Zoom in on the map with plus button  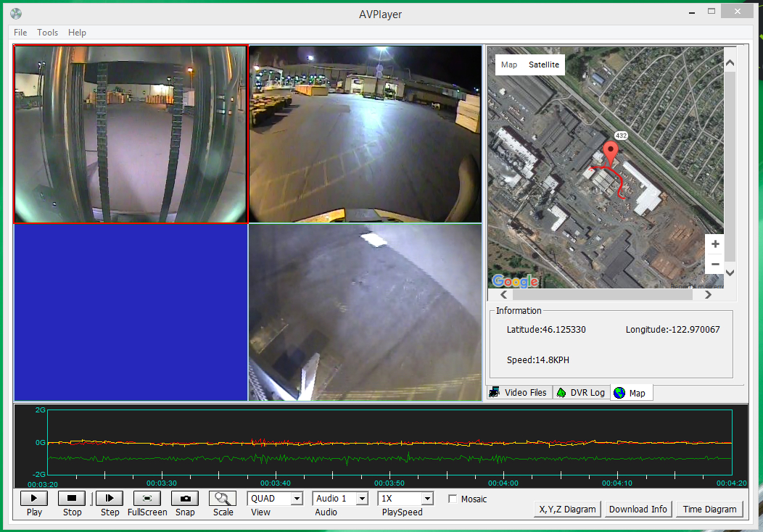click(x=715, y=244)
